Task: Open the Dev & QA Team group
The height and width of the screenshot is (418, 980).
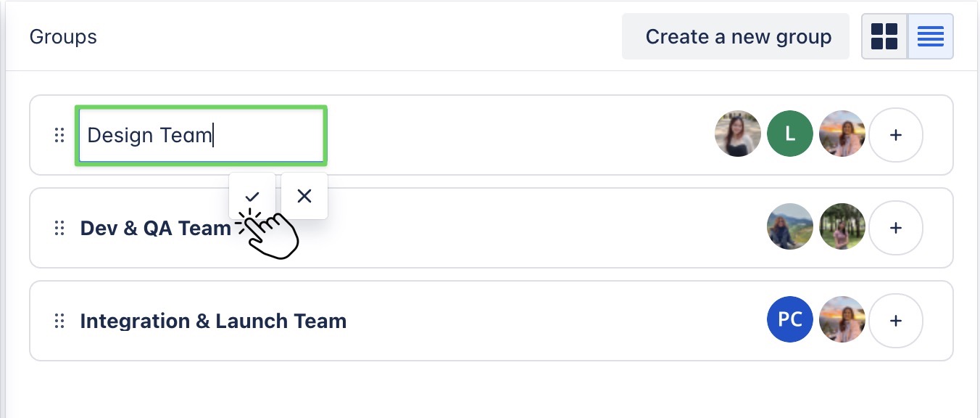Action: click(x=156, y=228)
